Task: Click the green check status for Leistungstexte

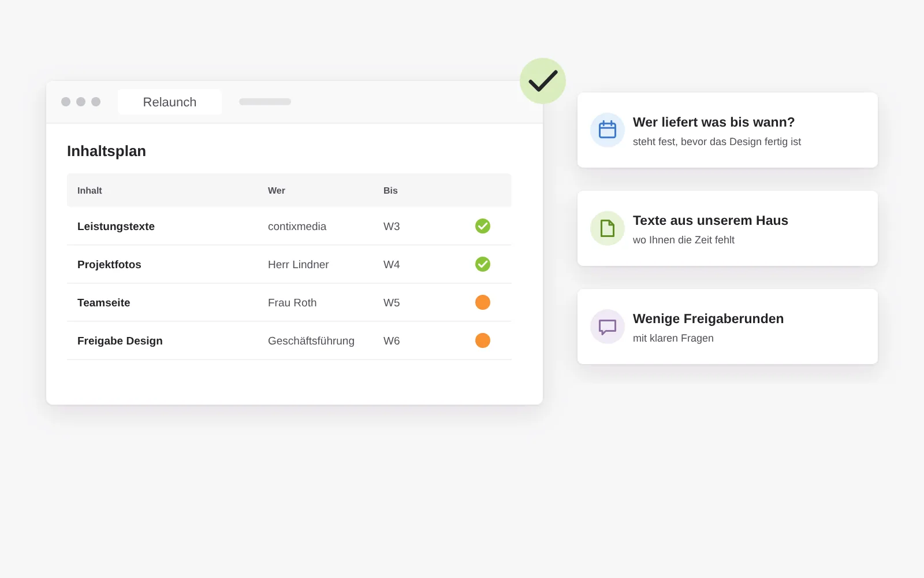Action: pyautogui.click(x=483, y=226)
